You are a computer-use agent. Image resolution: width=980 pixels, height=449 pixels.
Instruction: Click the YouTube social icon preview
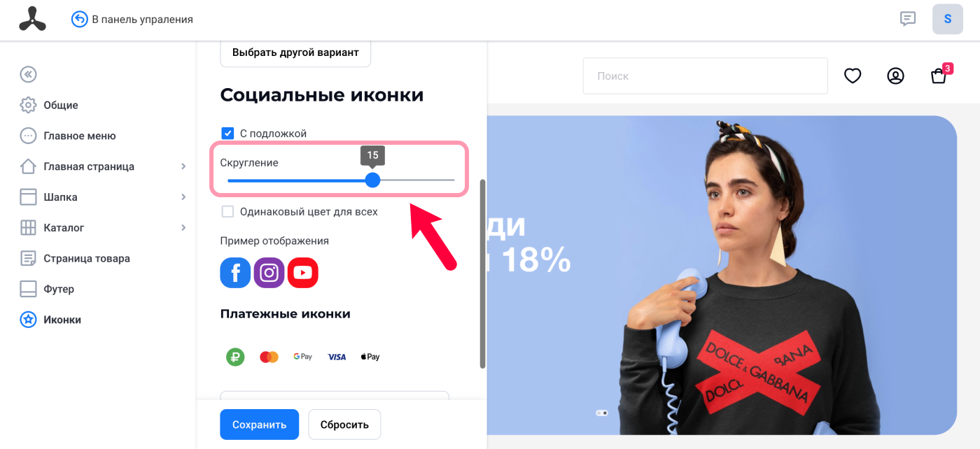[302, 273]
